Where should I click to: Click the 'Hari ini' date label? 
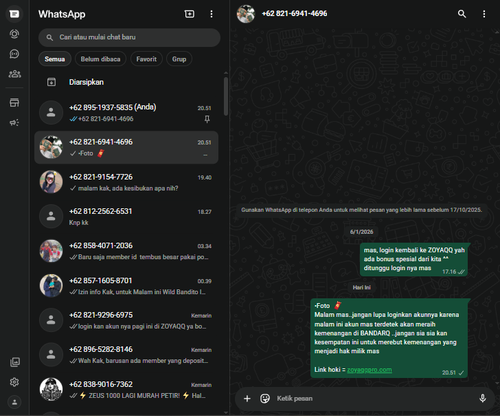(x=361, y=287)
